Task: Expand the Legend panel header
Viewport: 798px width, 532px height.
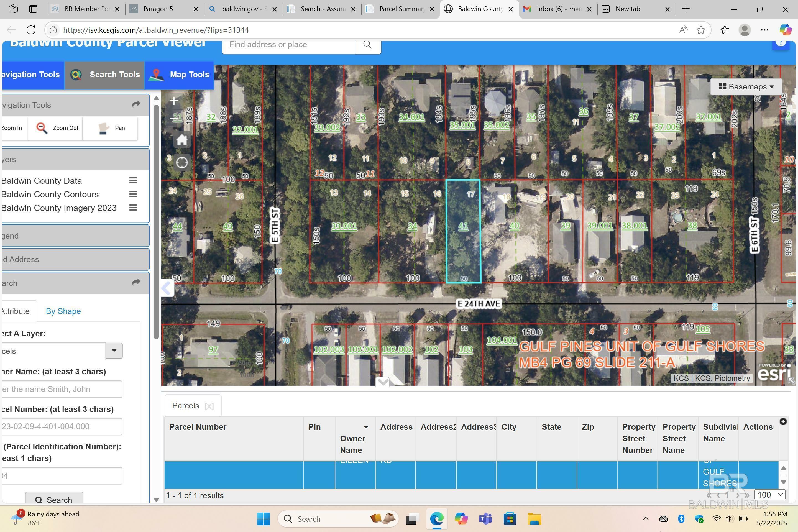Action: click(x=75, y=236)
